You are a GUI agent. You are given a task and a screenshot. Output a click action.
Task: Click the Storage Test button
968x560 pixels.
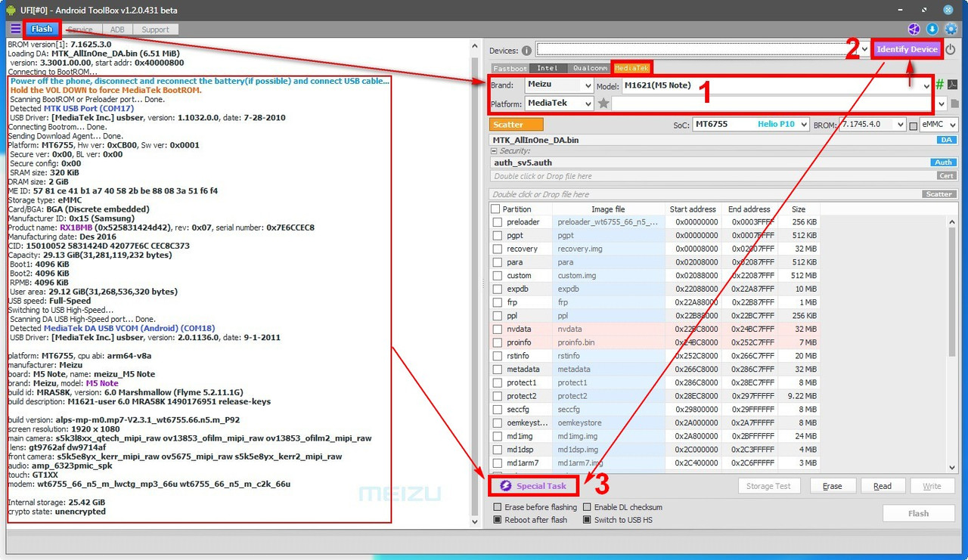[768, 486]
